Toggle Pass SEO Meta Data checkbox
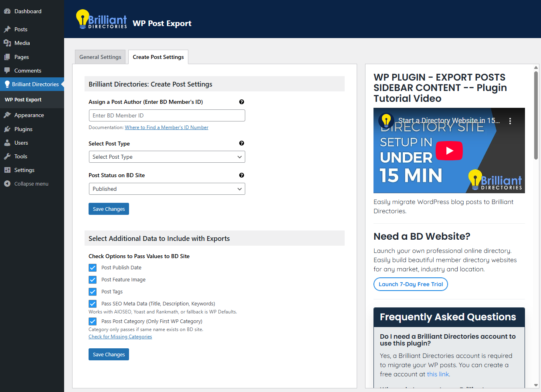The height and width of the screenshot is (392, 541). (93, 304)
